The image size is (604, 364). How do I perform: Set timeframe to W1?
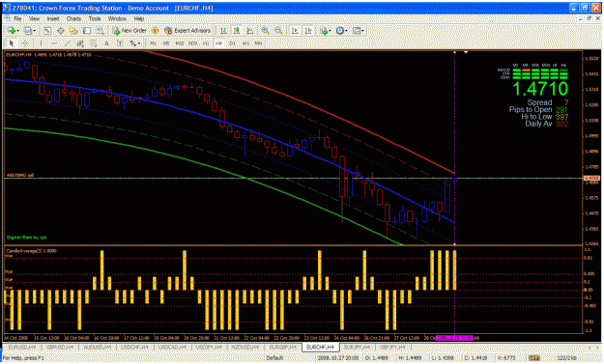(x=245, y=43)
